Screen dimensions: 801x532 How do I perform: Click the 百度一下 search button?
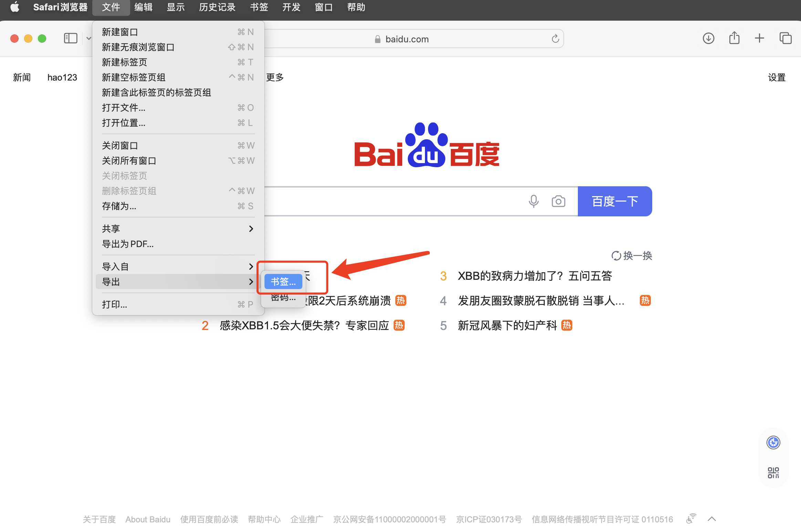[x=615, y=201]
